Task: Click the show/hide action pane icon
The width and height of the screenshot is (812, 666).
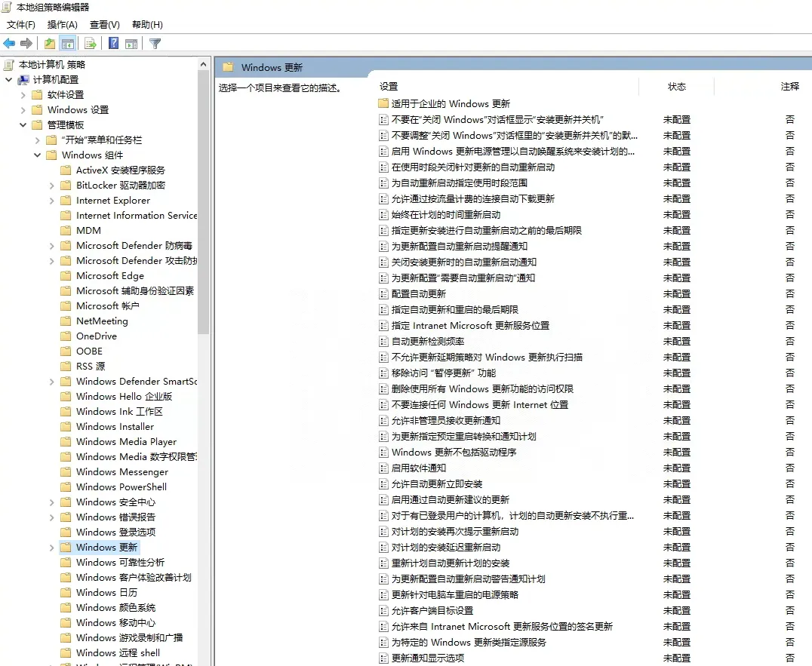Action: (x=131, y=43)
